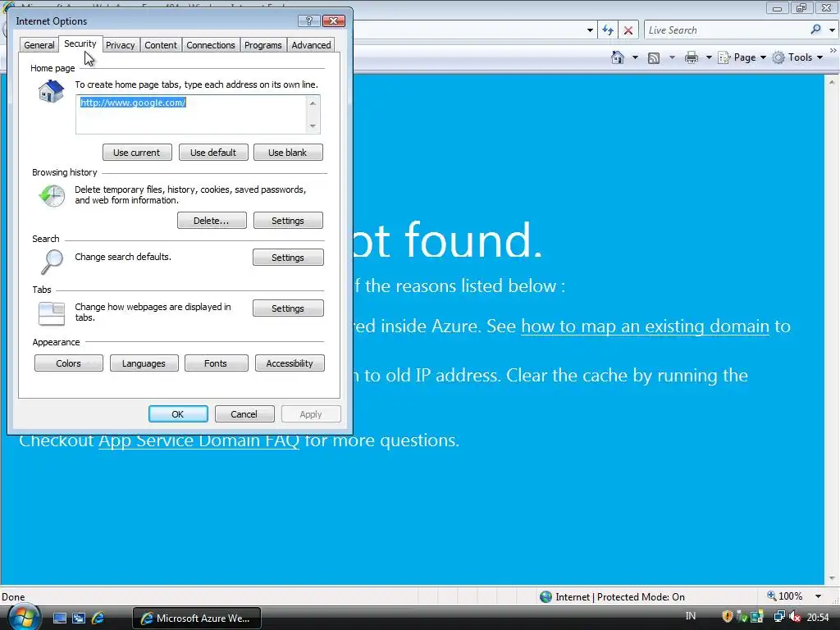Stop page loading with red X icon
840x630 pixels.
point(628,30)
